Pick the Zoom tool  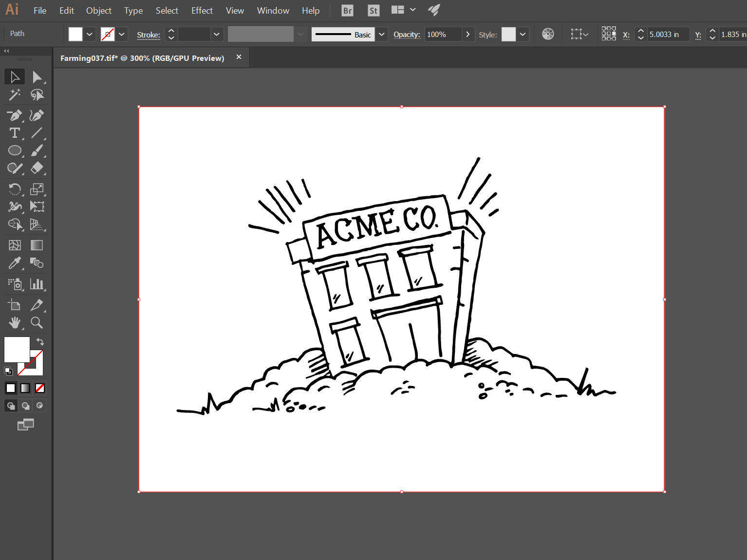click(x=37, y=322)
